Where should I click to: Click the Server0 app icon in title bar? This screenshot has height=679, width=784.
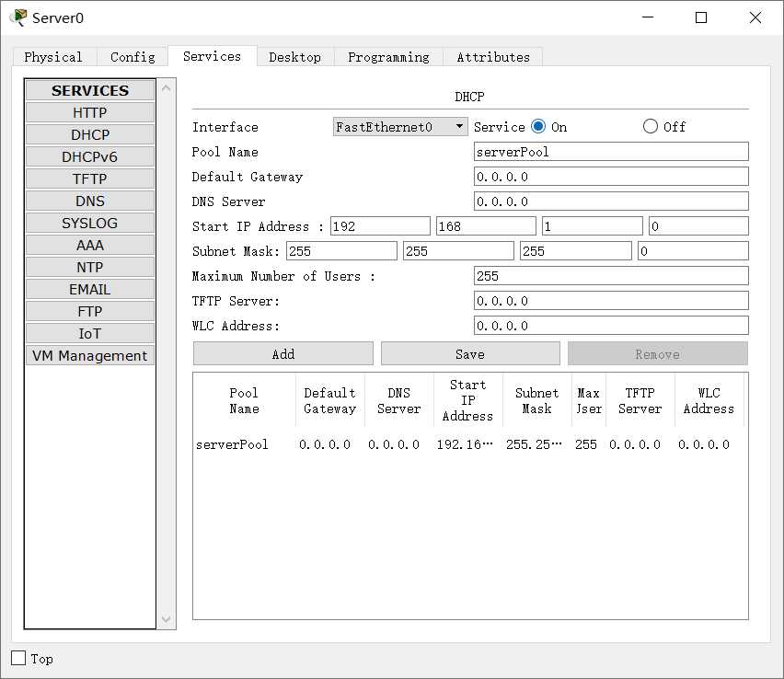(17, 17)
